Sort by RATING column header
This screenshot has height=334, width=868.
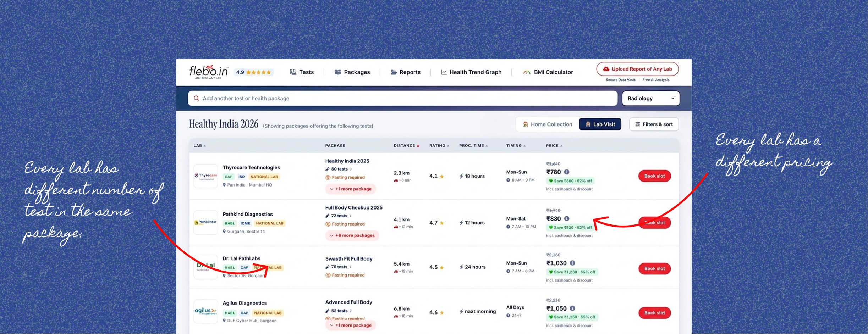[439, 146]
